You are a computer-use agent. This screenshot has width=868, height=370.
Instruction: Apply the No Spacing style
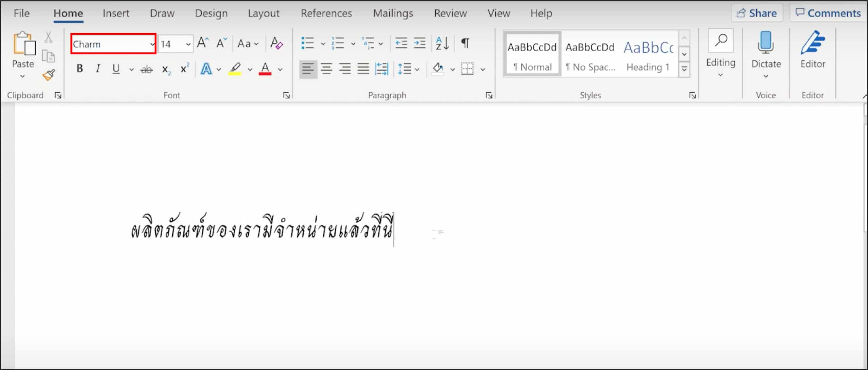(590, 54)
